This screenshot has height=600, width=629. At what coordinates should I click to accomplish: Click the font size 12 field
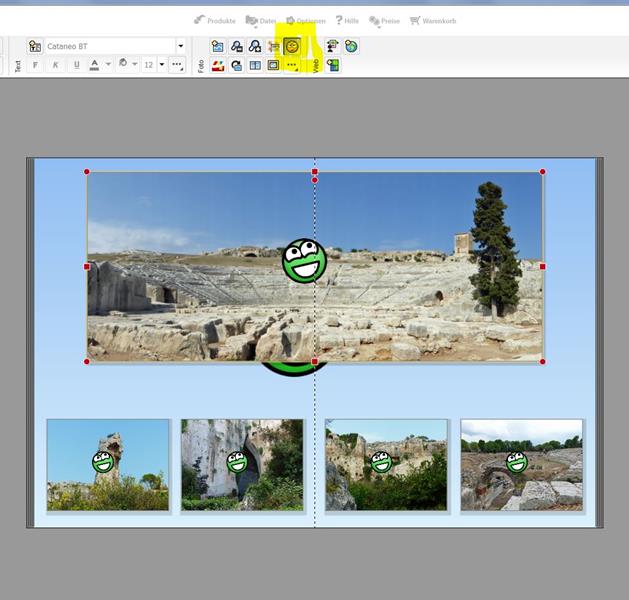(x=149, y=65)
